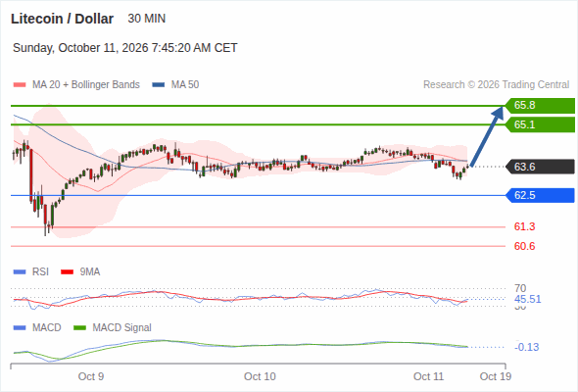This screenshot has width=578, height=392.
Task: Click the MACD legend label
Action: click(x=47, y=327)
